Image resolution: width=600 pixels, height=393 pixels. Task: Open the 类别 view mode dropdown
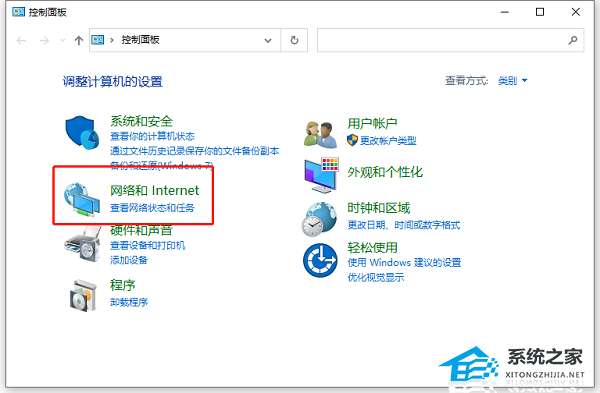[512, 81]
